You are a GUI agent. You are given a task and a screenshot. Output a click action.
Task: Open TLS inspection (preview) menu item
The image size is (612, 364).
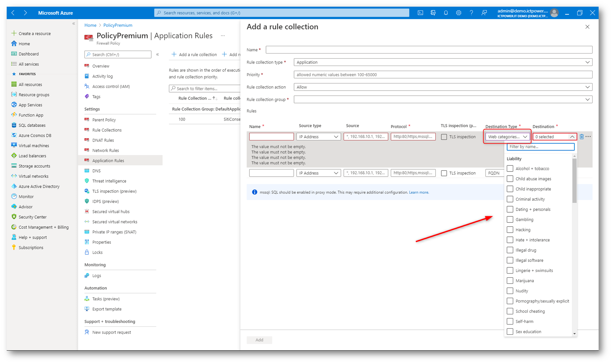click(x=114, y=191)
